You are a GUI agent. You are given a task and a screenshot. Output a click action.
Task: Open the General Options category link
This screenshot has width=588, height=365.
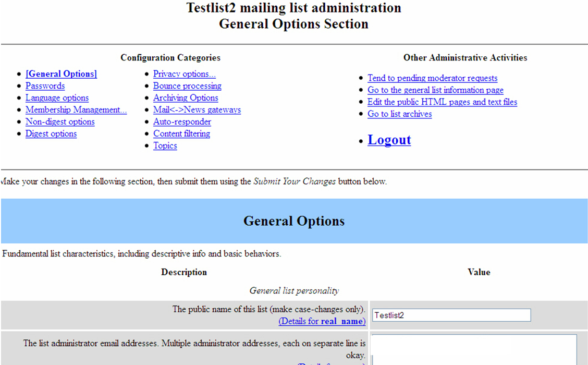point(61,74)
